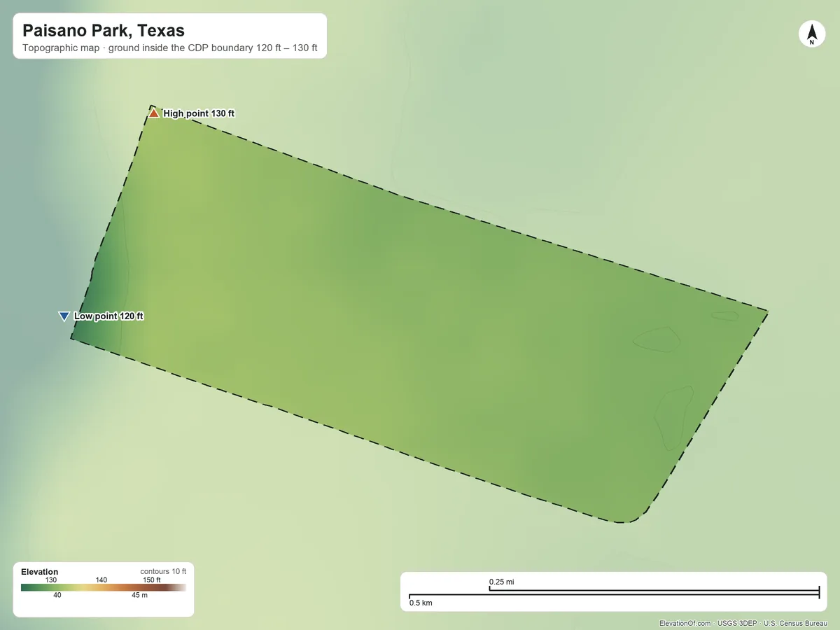Click the '130' elevation legend tick label

click(51, 580)
